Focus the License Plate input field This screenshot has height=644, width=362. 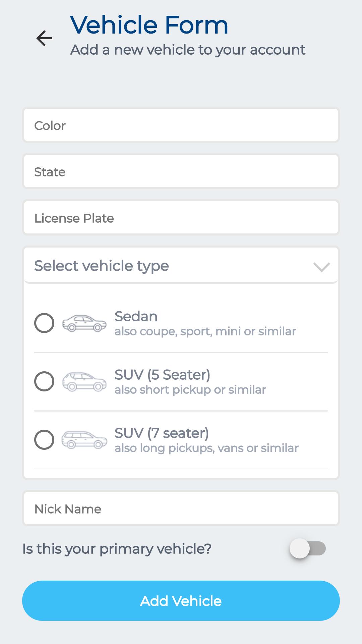(181, 218)
